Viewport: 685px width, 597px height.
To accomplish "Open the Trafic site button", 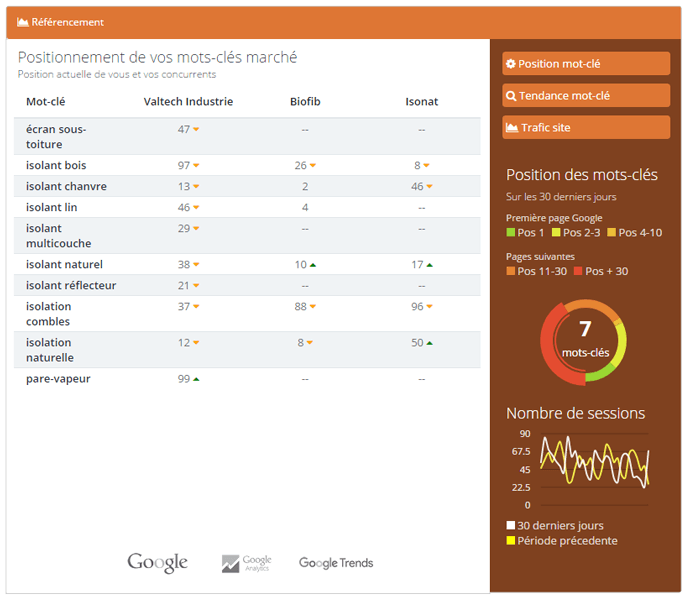I will [x=586, y=128].
